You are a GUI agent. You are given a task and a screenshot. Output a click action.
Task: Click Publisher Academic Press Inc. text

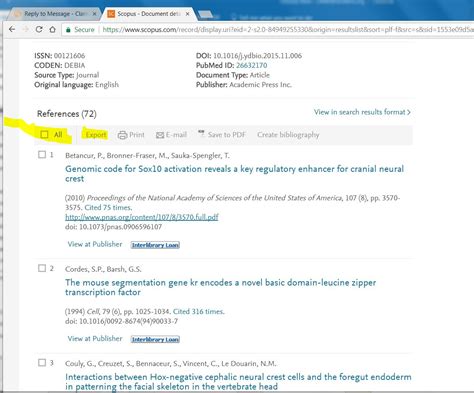[244, 85]
